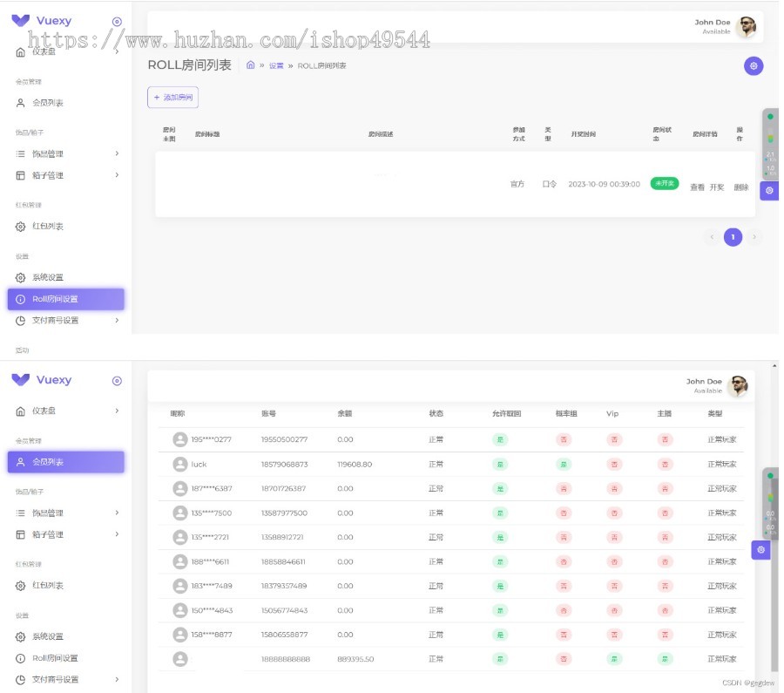
Task: Click the 开奖 action for the room
Action: pyautogui.click(x=717, y=187)
